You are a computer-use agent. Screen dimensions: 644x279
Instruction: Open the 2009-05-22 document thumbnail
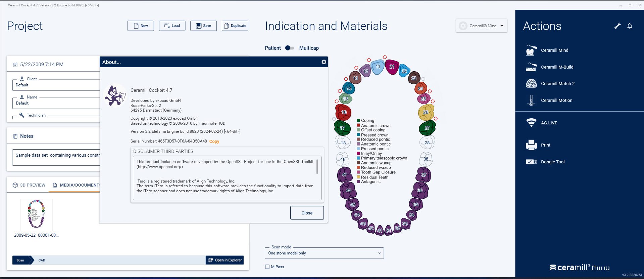point(36,214)
